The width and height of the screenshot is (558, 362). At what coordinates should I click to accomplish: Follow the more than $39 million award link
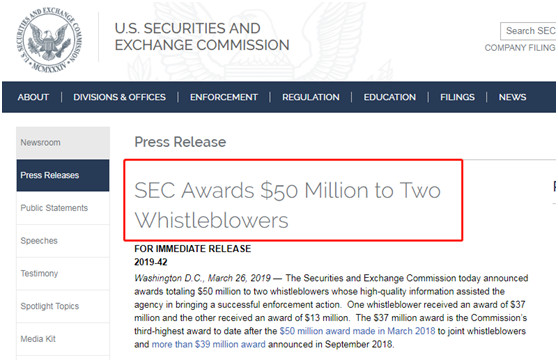(x=209, y=345)
